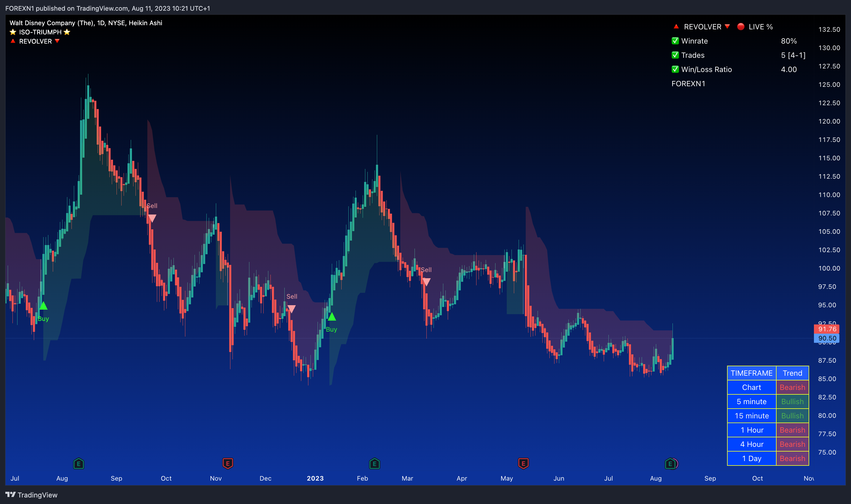The width and height of the screenshot is (851, 504).
Task: Click the TIMEFRAME header cell
Action: point(752,373)
